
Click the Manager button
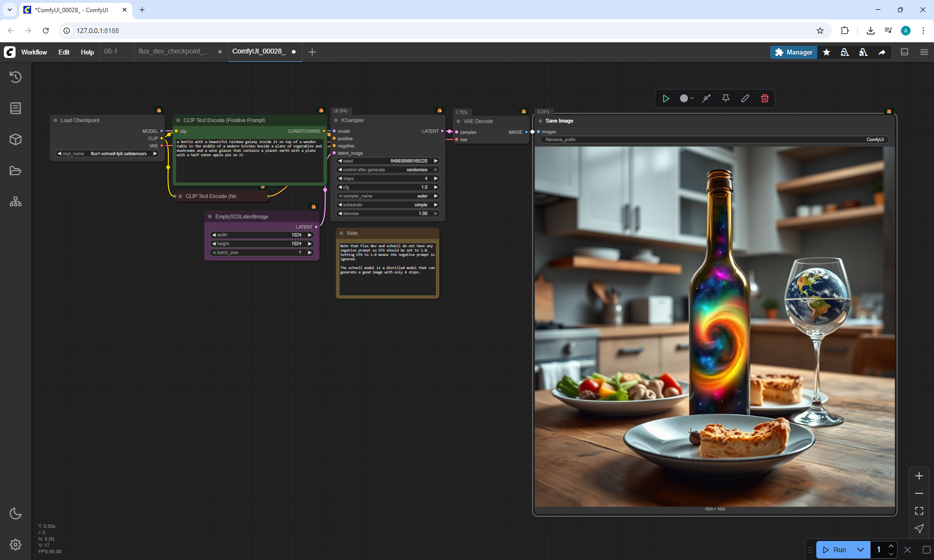[x=793, y=52]
